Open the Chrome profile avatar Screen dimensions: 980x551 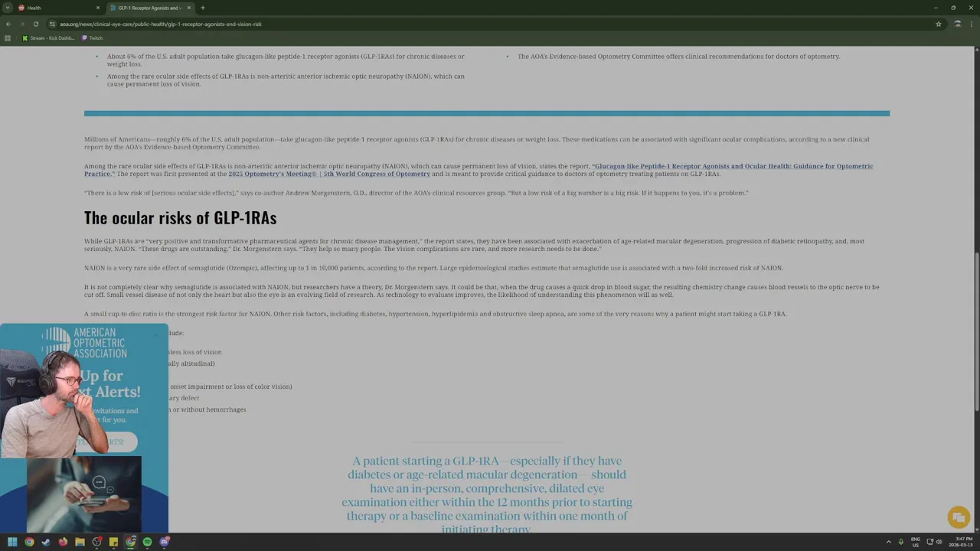957,24
